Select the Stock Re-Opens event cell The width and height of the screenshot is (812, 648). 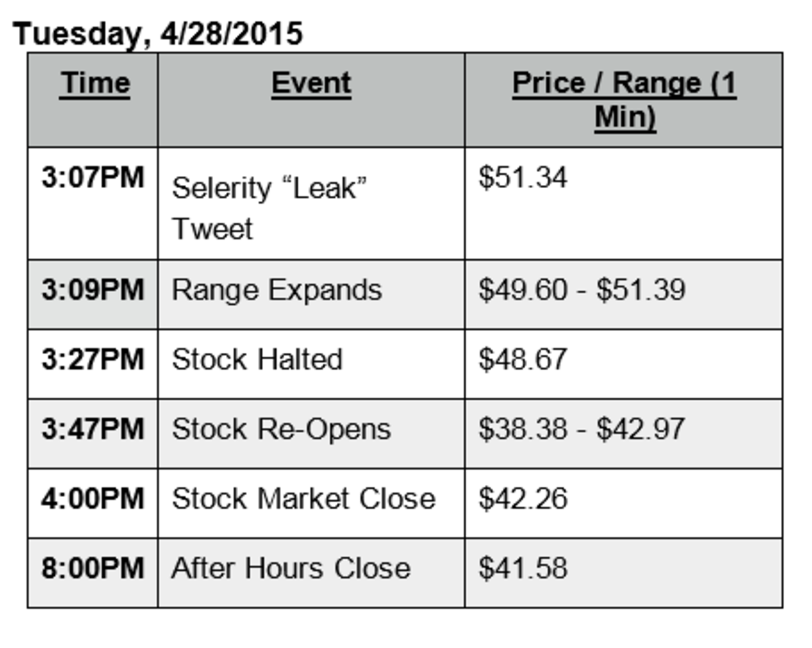pos(281,429)
